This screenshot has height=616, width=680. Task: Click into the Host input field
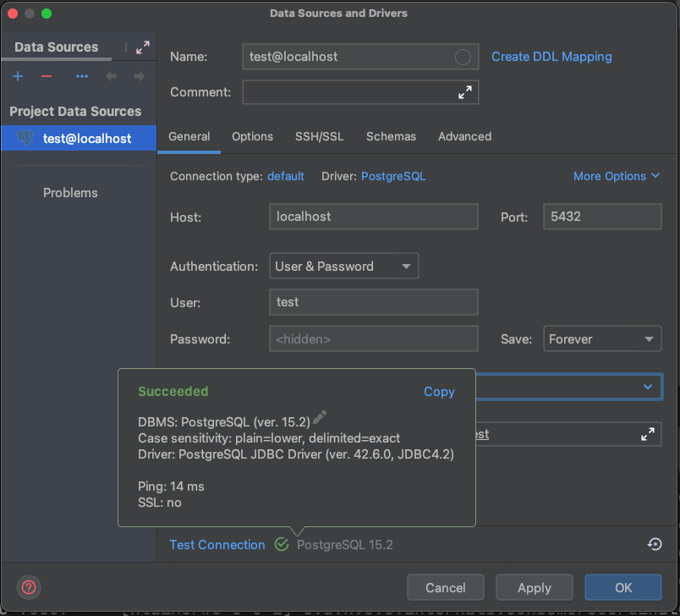373,217
